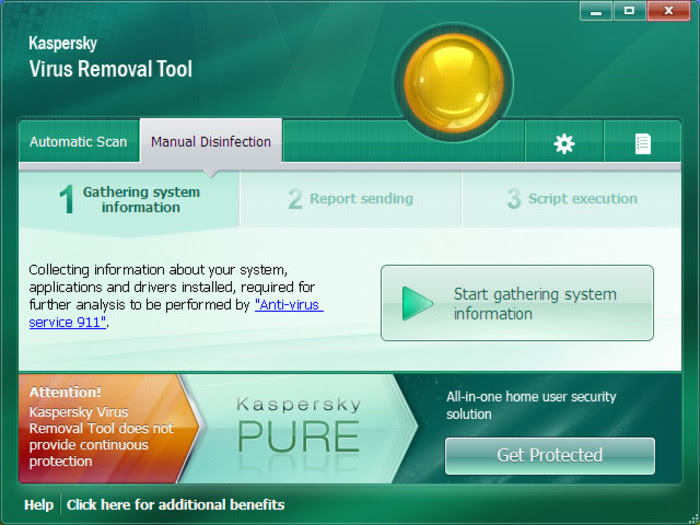The image size is (700, 525).
Task: Open the reports document icon
Action: coord(642,144)
